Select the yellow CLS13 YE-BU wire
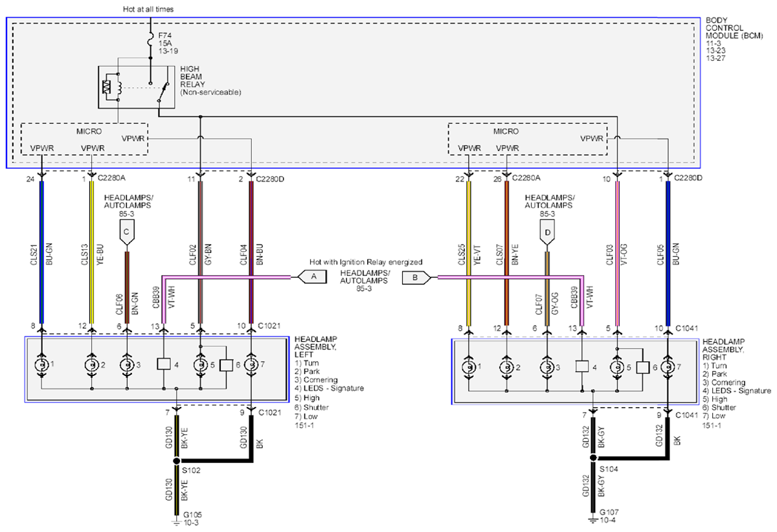This screenshot has width=777, height=532. click(x=91, y=252)
